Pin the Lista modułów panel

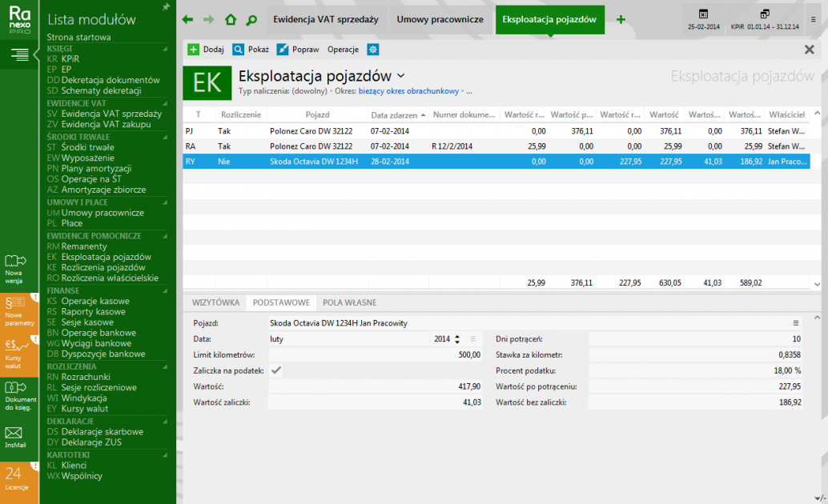point(166,6)
